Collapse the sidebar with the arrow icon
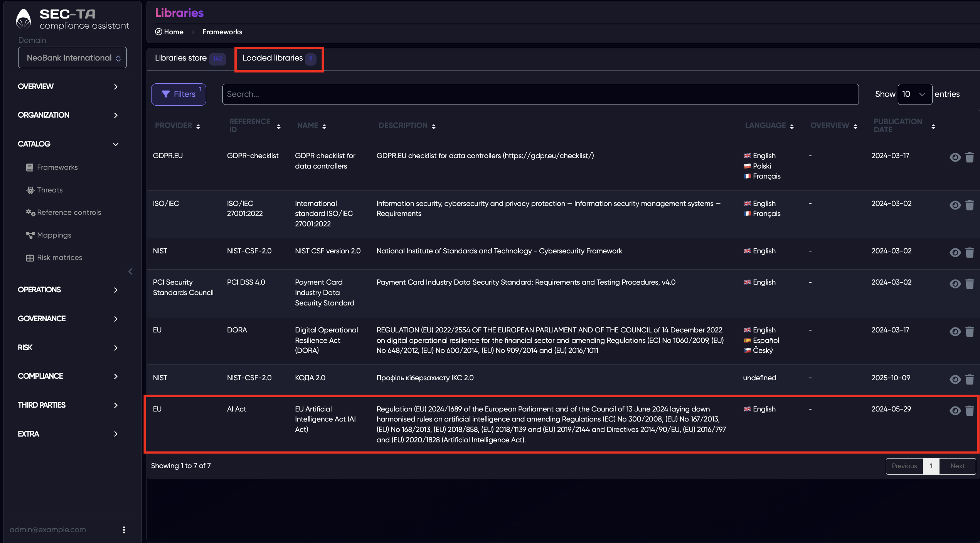Viewport: 980px width, 543px height. point(130,271)
